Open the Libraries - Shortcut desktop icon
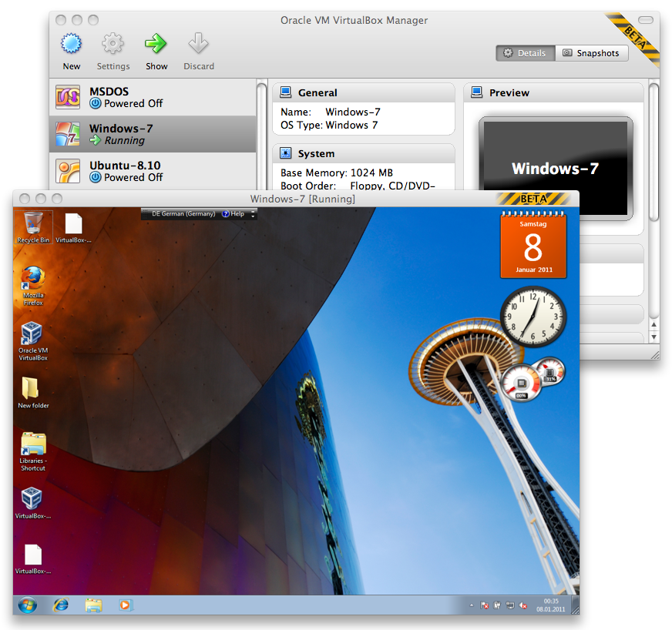The width and height of the screenshot is (672, 630). tap(33, 451)
